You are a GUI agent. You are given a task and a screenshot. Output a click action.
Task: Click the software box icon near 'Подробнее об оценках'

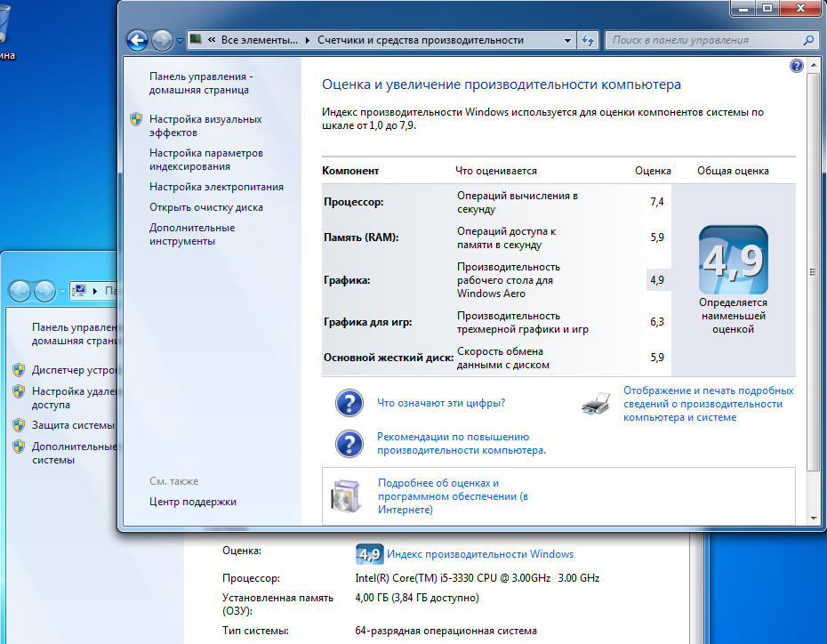click(x=346, y=495)
